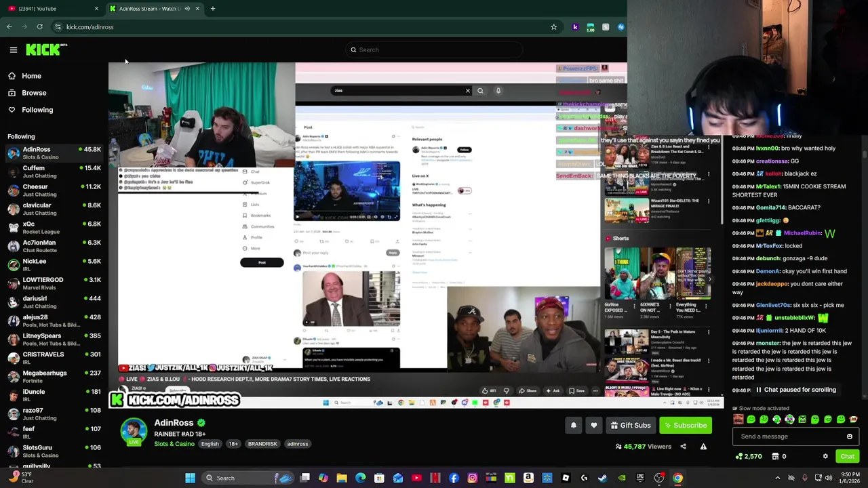Open the dariusirl channel in the sidebar
This screenshot has width=868, height=488.
[x=54, y=302]
